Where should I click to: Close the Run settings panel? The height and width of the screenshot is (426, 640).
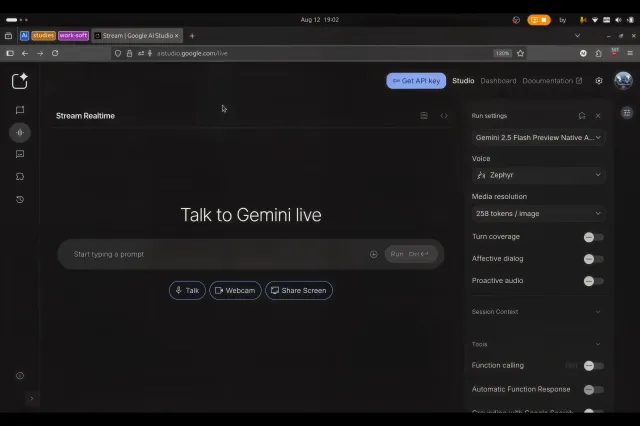(598, 116)
